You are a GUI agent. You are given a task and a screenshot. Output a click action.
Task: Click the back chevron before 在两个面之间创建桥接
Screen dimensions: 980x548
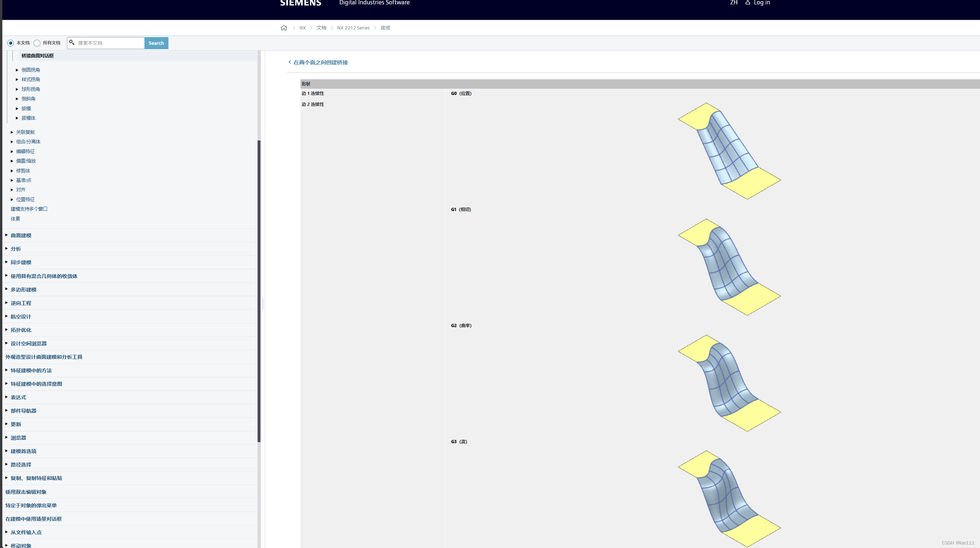(x=290, y=62)
